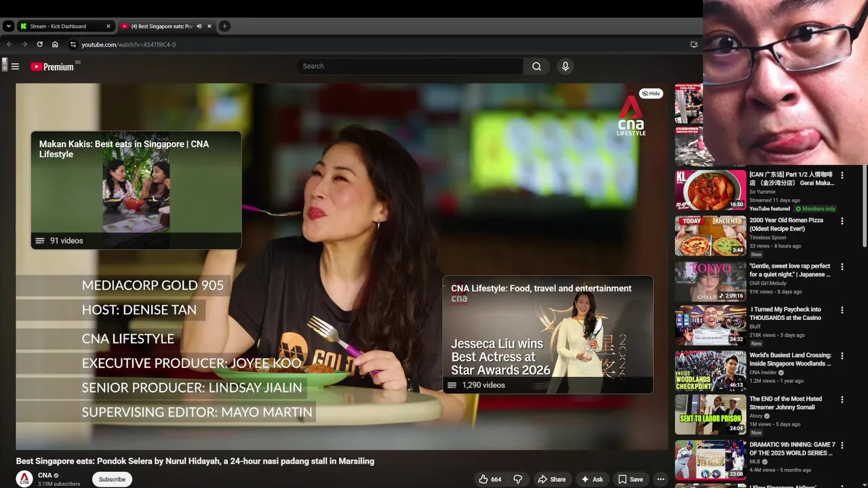Open the "2000 Year Old Roman Pizza" title

coord(786,224)
